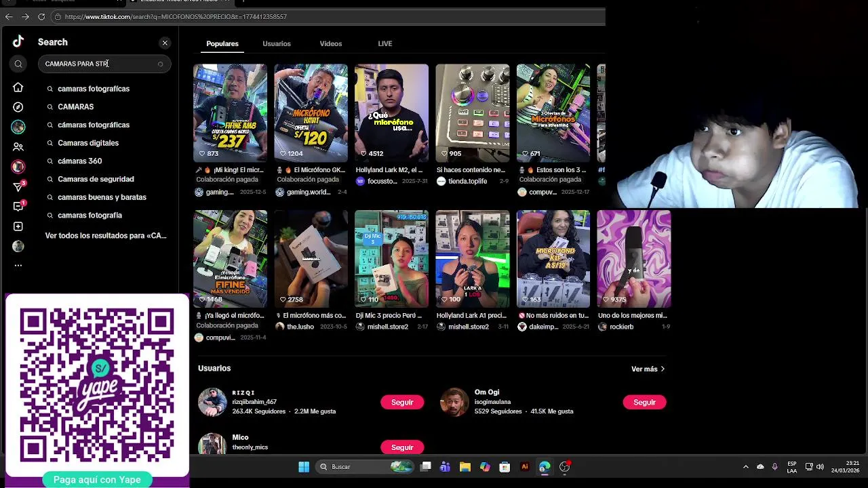The width and height of the screenshot is (868, 488).
Task: Follow R I Z Q I with Seguir
Action: (x=402, y=403)
